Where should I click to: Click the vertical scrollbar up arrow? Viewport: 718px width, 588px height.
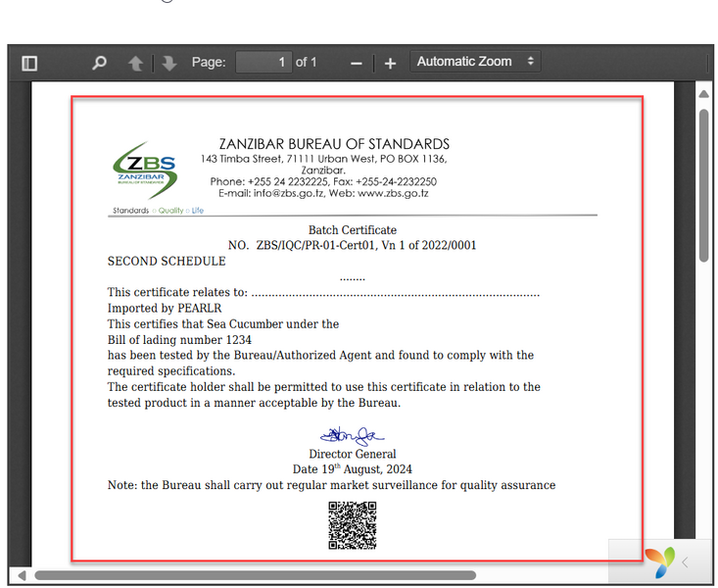tap(703, 93)
